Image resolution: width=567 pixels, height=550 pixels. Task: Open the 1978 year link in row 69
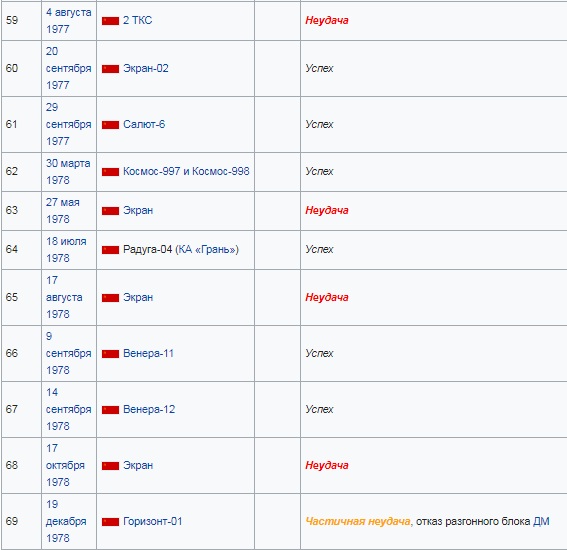57,538
